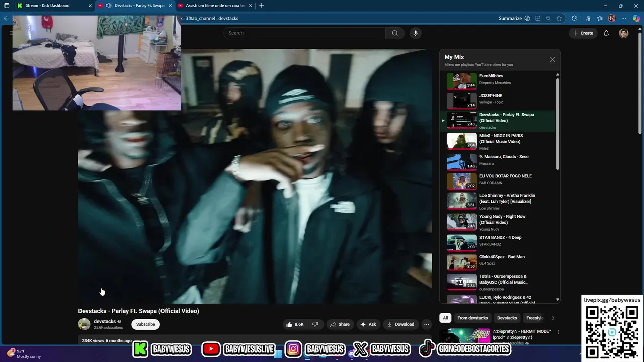The height and width of the screenshot is (362, 644).
Task: Dislike the Devstacks video
Action: click(315, 324)
